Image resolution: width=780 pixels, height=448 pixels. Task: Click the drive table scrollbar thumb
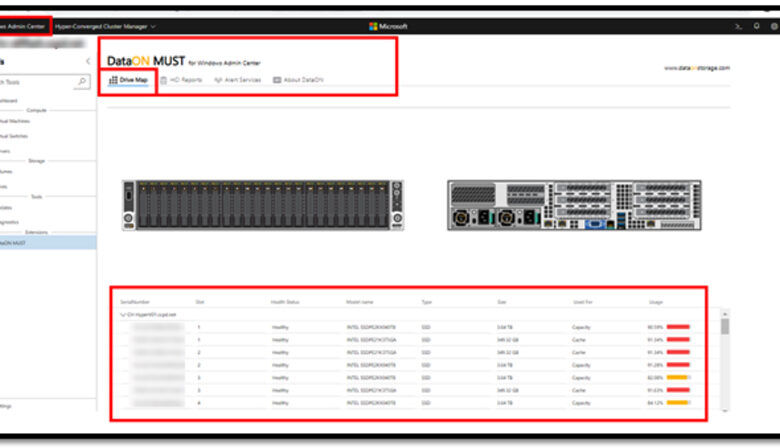click(x=725, y=326)
